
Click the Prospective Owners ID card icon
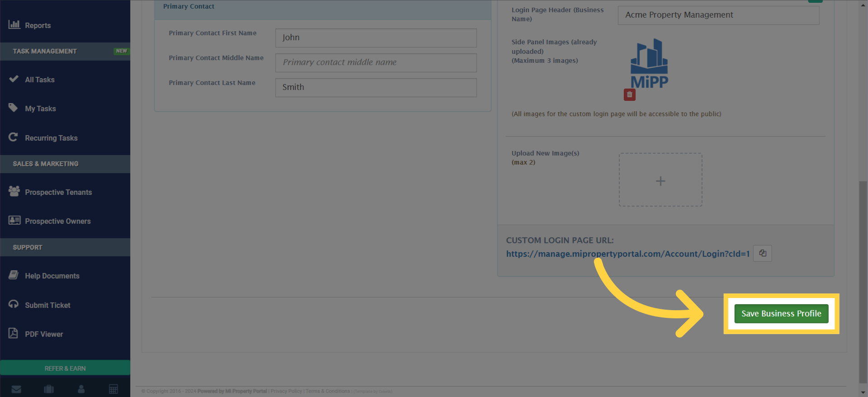pos(14,220)
